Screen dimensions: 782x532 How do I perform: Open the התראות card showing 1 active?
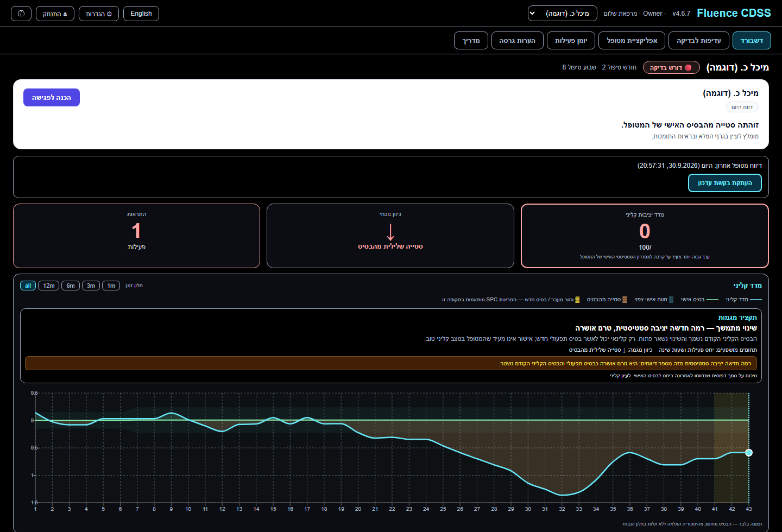pyautogui.click(x=136, y=236)
